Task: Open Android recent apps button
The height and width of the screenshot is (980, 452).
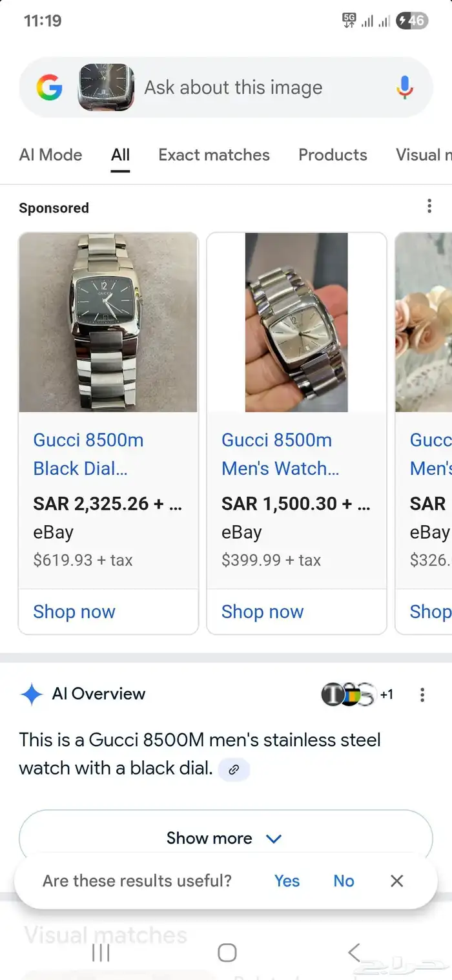Action: (101, 952)
